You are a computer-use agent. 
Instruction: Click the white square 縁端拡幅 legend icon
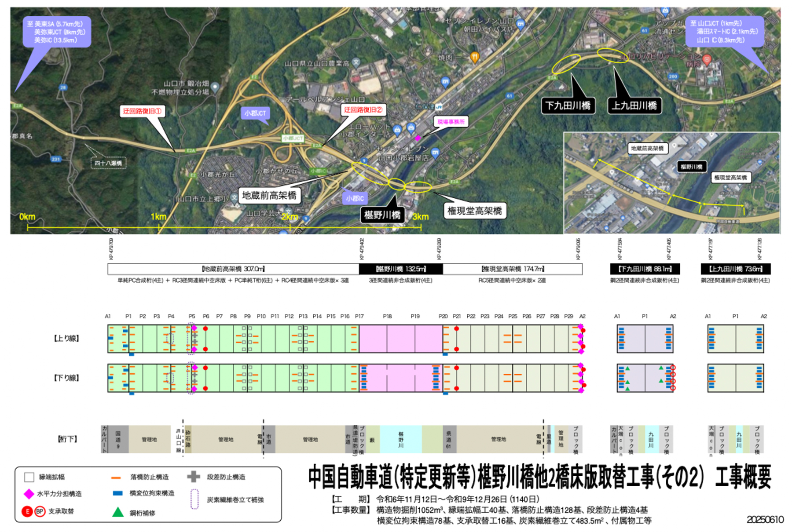[x=29, y=477]
